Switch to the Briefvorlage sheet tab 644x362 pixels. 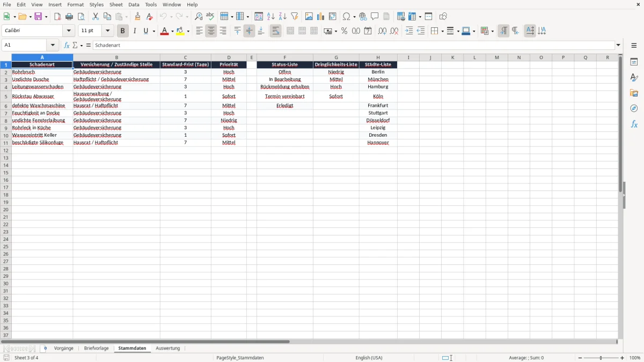point(96,349)
